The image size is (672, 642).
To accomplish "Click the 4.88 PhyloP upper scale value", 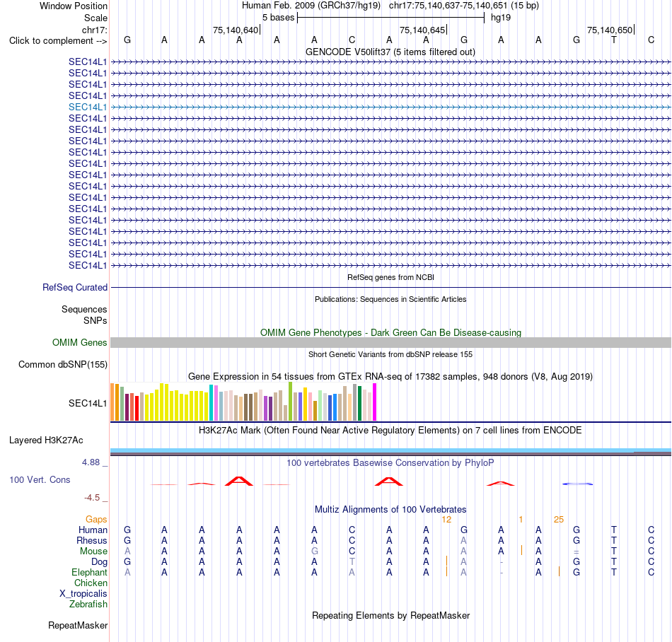I will tap(91, 462).
